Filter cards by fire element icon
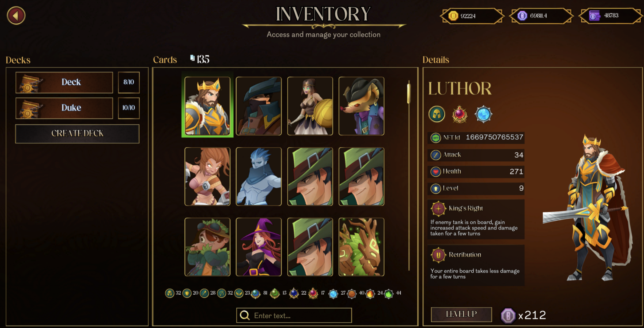The width and height of the screenshot is (644, 328). pos(370,294)
